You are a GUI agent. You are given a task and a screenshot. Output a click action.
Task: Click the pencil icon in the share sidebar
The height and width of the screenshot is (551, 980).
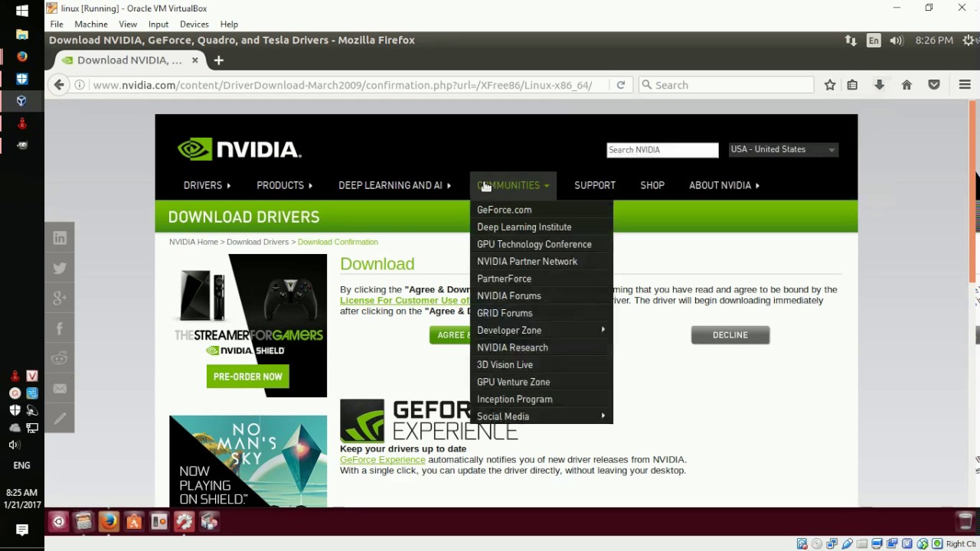click(60, 419)
